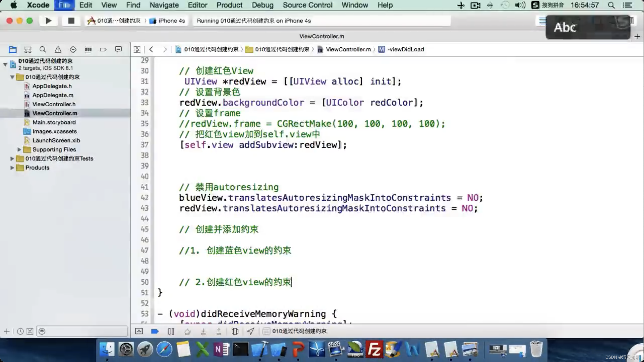Select iPhone 4s destination in scheme

click(171, 21)
